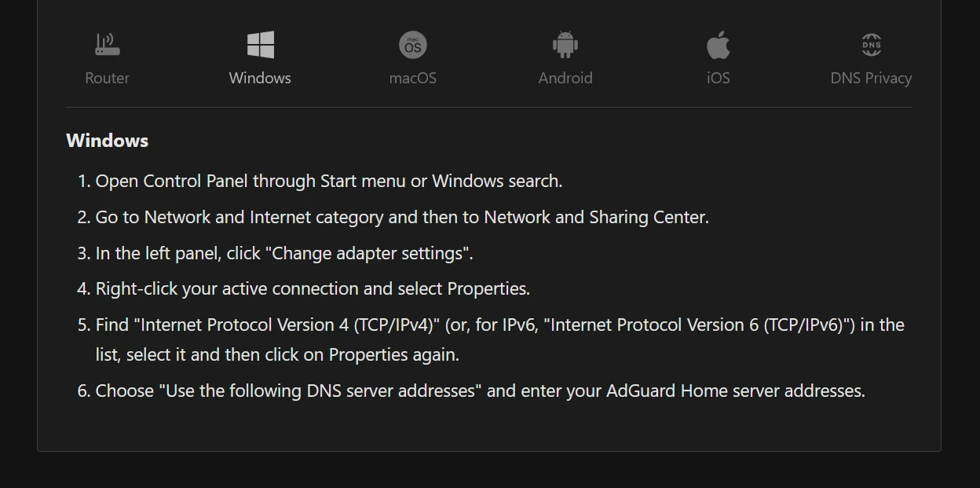The width and height of the screenshot is (980, 488).
Task: Click the DNS Privacy globe icon
Action: pyautogui.click(x=871, y=43)
